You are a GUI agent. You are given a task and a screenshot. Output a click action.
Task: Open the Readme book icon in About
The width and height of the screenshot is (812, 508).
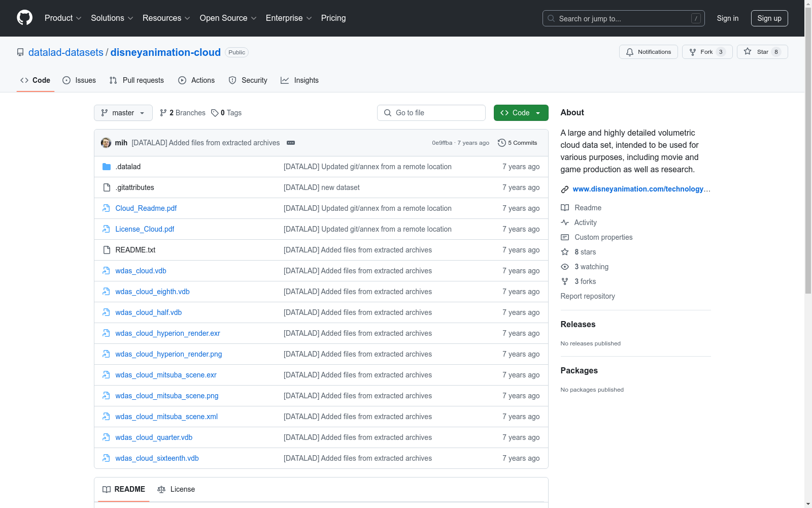pos(565,208)
